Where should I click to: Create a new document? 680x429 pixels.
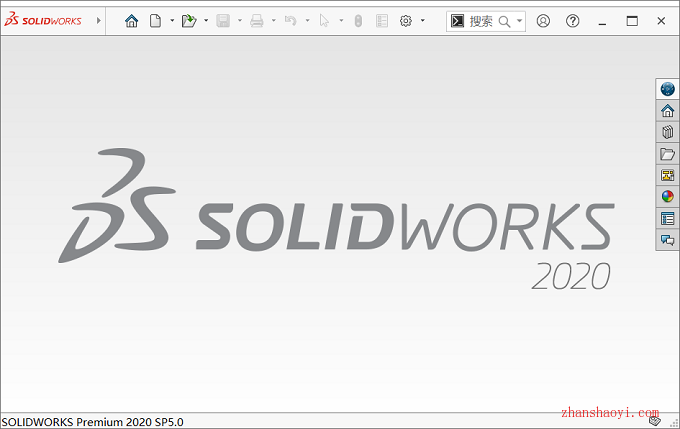tap(156, 20)
